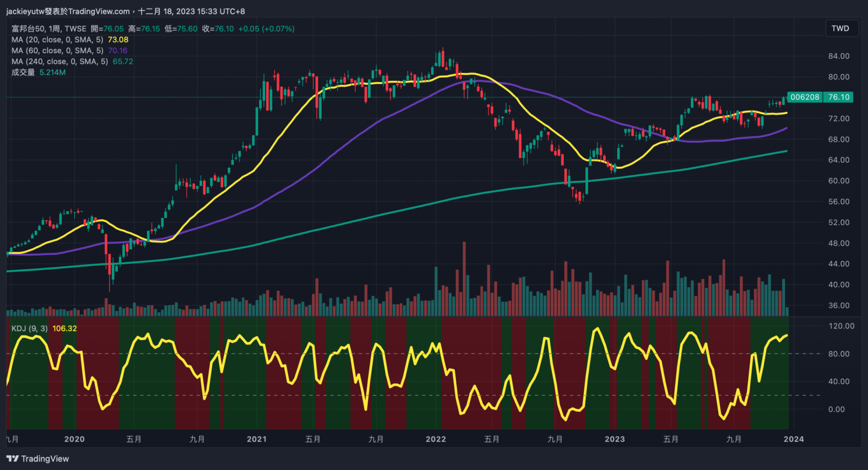Click the 106.32 KDJ value readout
Screen dimensions: 868x470
click(x=65, y=328)
